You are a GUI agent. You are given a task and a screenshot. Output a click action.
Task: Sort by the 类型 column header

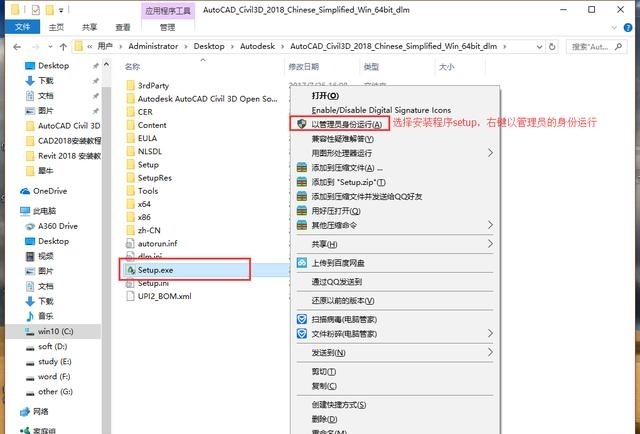click(x=371, y=67)
